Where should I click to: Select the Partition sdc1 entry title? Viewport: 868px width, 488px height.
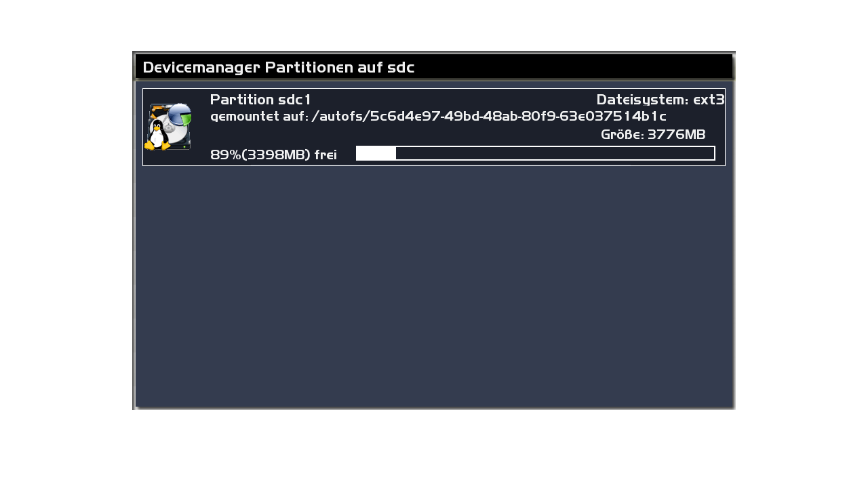(x=260, y=100)
